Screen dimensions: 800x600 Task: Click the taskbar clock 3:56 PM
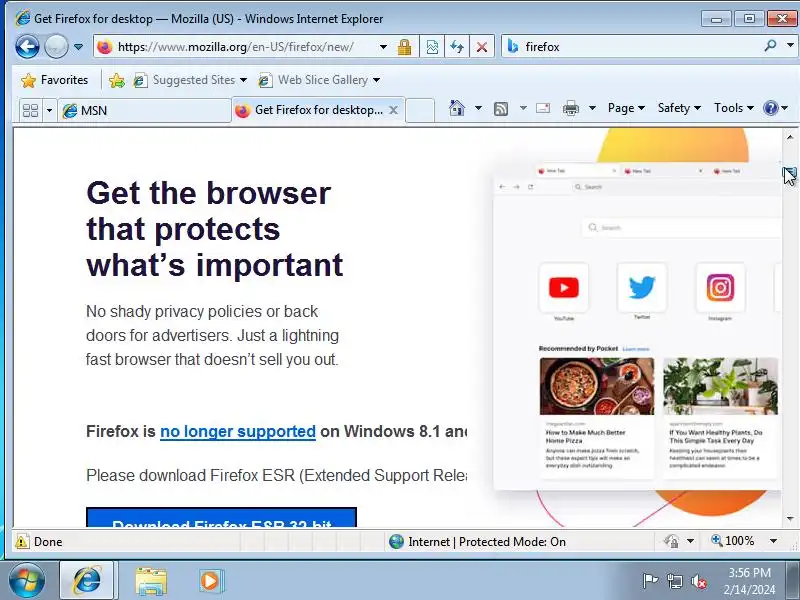(x=749, y=573)
